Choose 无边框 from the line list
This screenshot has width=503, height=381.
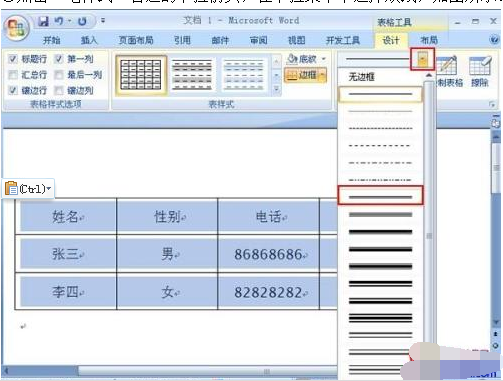tap(361, 77)
